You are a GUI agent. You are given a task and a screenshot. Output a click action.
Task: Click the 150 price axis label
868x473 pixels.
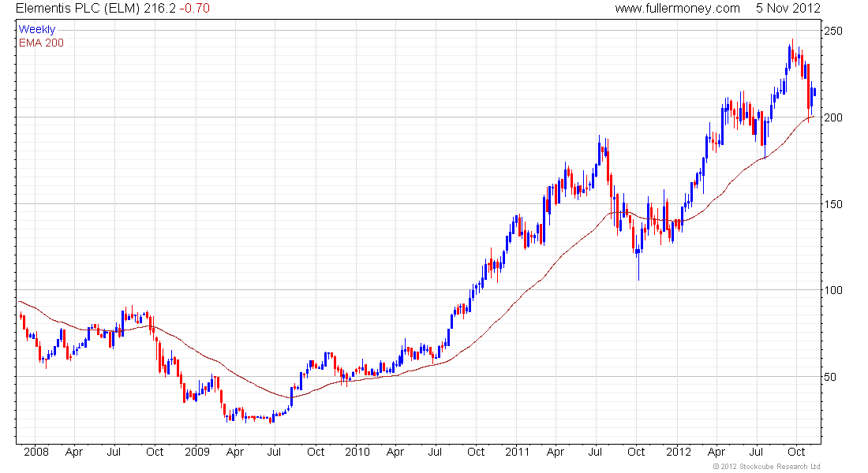(833, 204)
